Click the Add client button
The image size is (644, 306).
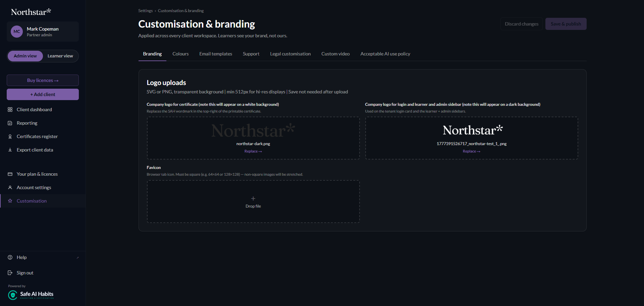pyautogui.click(x=43, y=94)
